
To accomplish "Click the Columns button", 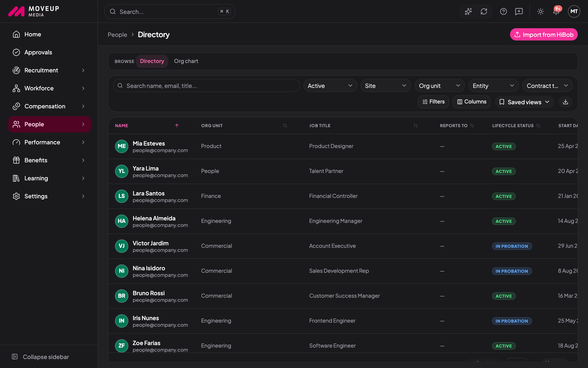I will 472,102.
